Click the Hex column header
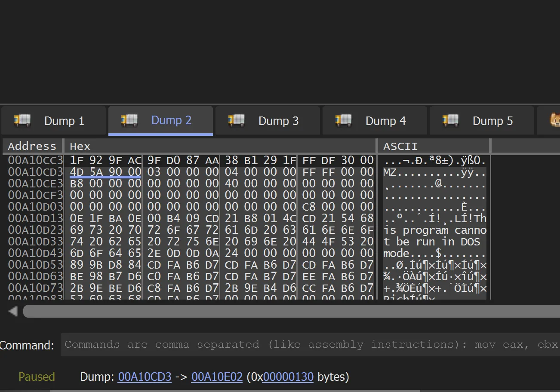The image size is (560, 392). click(x=220, y=146)
